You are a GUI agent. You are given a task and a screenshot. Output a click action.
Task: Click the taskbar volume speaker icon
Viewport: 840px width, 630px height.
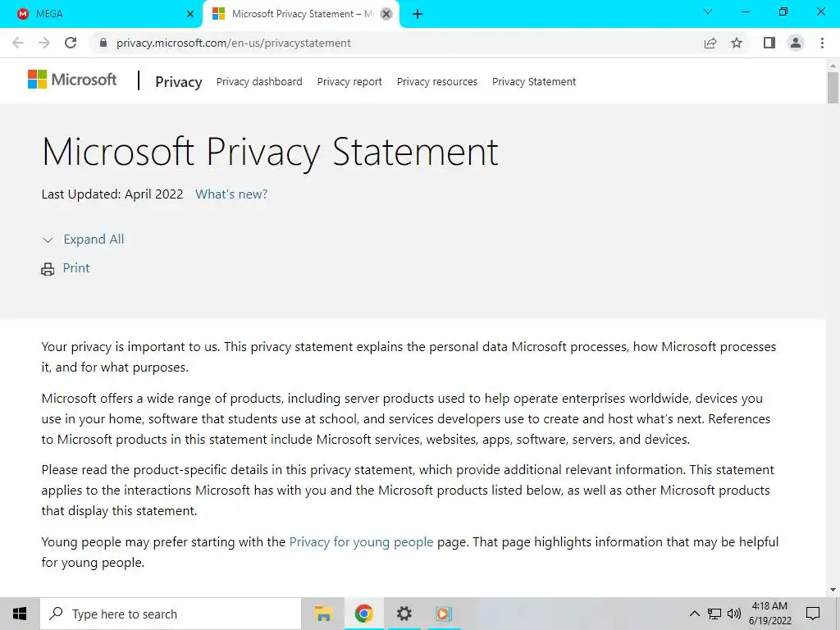click(733, 614)
